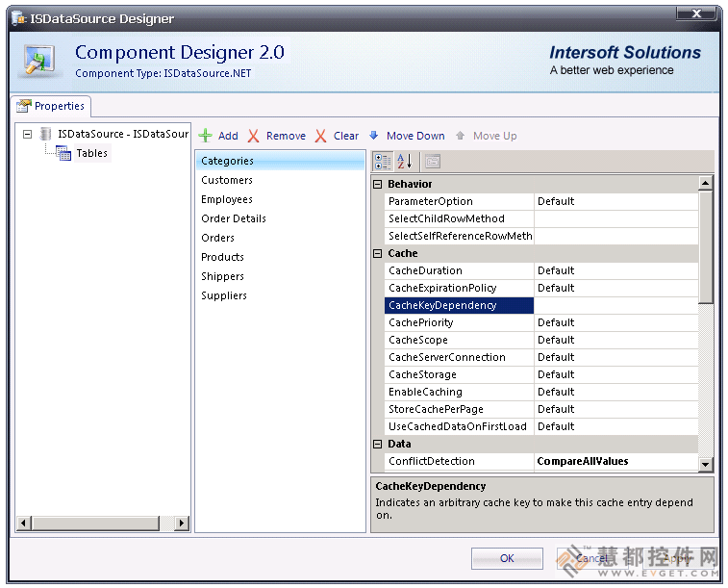Click the property grid scroll down arrow
Viewport: 728px width, 588px height.
(706, 464)
